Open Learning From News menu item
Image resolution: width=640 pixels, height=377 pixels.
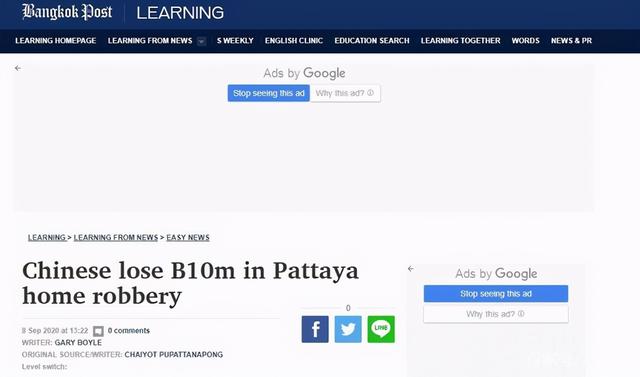pos(150,41)
